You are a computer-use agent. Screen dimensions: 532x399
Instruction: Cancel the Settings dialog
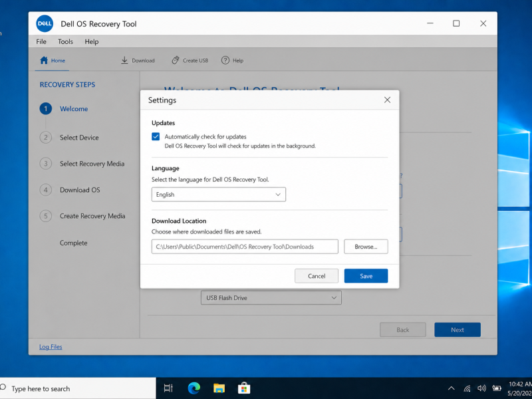point(317,276)
